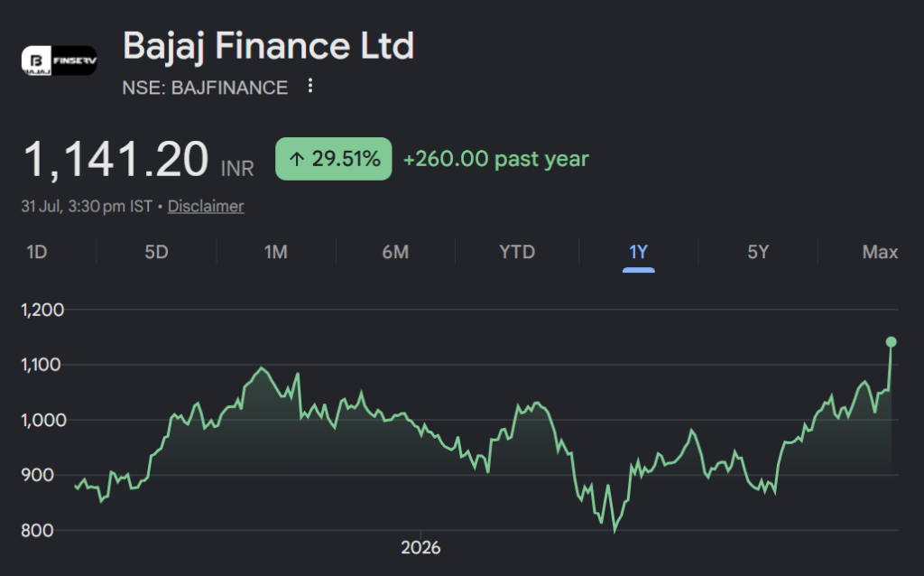Click the NSE: BAJFINANCE ticker text
924x576 pixels.
click(x=205, y=88)
